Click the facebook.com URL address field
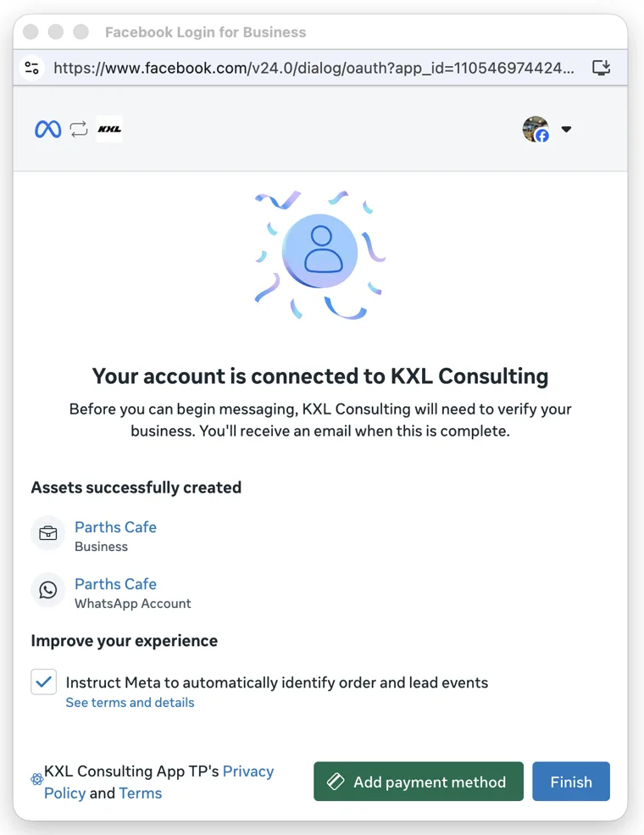 point(314,68)
